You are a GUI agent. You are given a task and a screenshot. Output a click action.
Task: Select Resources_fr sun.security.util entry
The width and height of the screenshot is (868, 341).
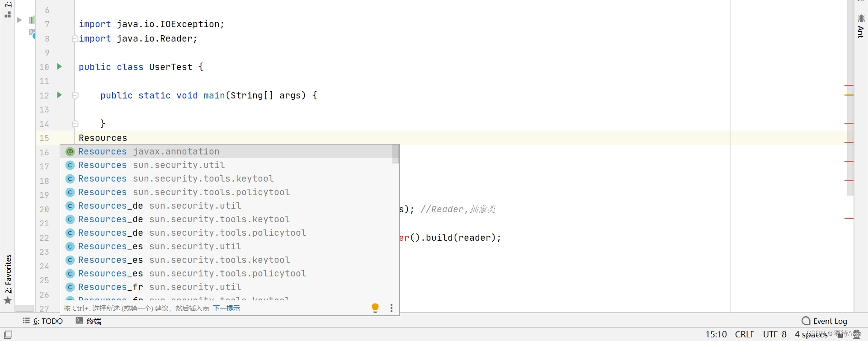226,287
